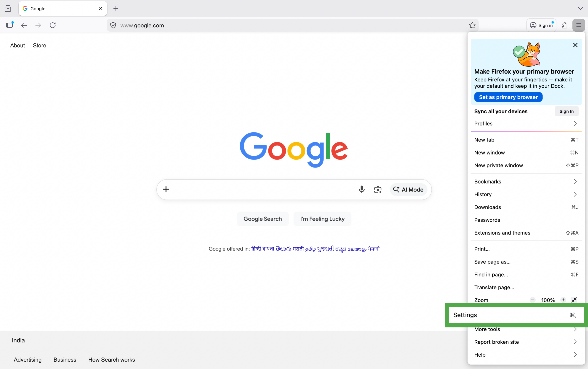The height and width of the screenshot is (369, 588).
Task: Open the plus upload button in search box
Action: [166, 189]
